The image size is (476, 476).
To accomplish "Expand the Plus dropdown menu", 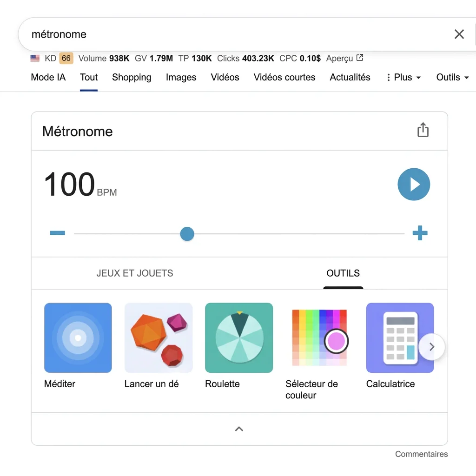I will (403, 78).
